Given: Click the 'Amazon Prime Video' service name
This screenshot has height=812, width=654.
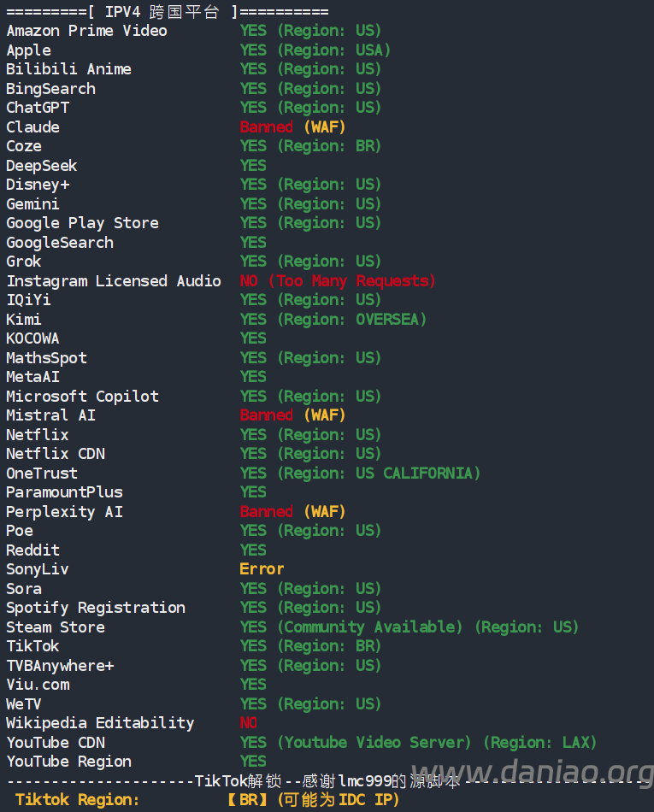Looking at the screenshot, I should coord(87,31).
